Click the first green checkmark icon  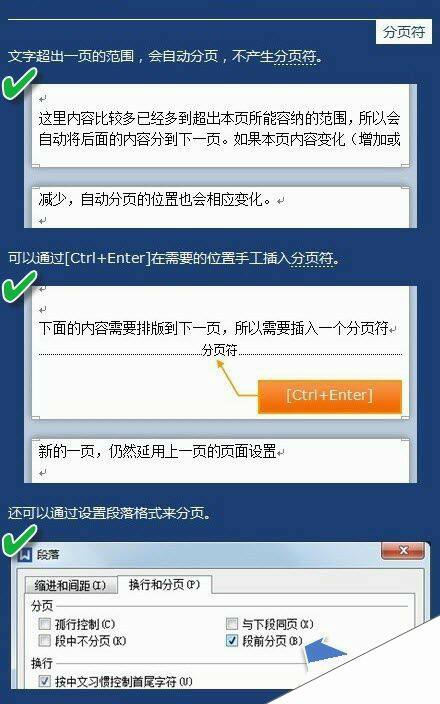pos(19,84)
